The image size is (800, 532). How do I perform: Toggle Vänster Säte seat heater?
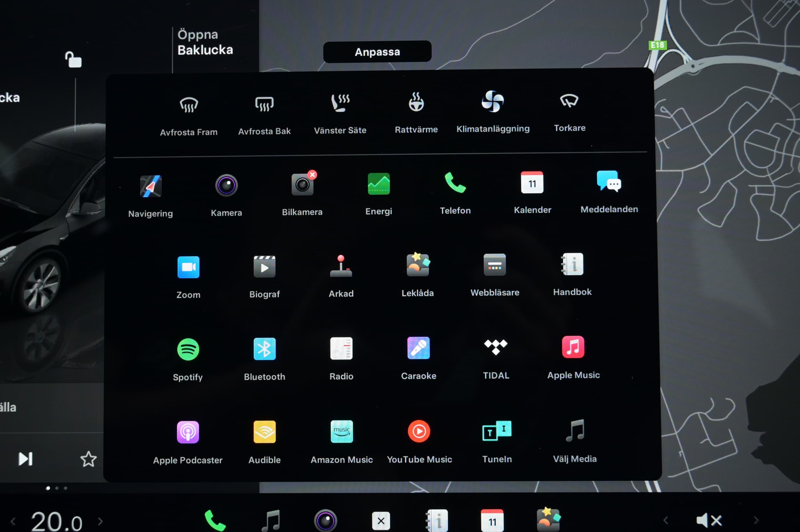[x=340, y=103]
